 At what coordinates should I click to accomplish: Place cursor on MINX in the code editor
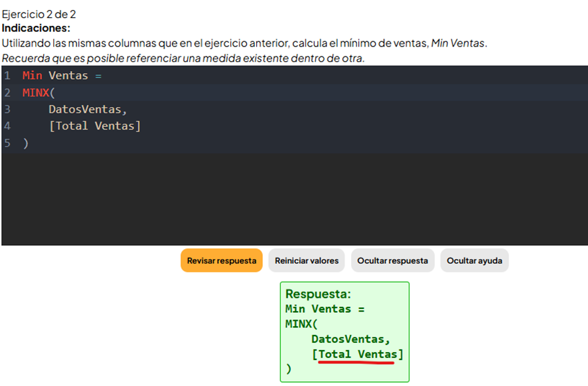click(x=36, y=92)
